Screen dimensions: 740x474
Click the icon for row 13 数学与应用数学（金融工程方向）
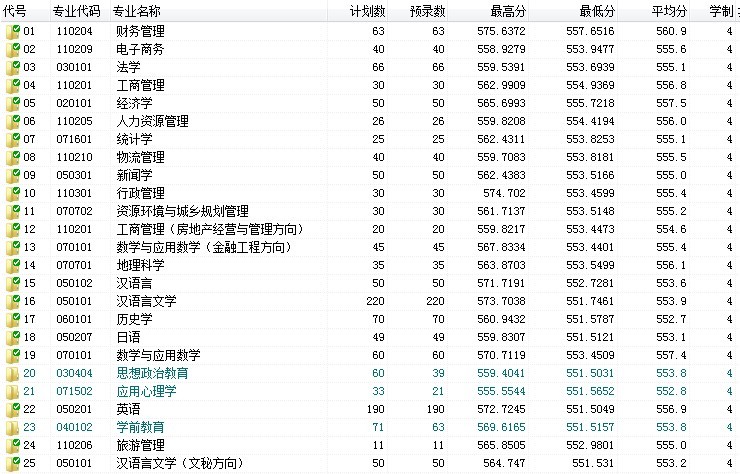tap(13, 247)
